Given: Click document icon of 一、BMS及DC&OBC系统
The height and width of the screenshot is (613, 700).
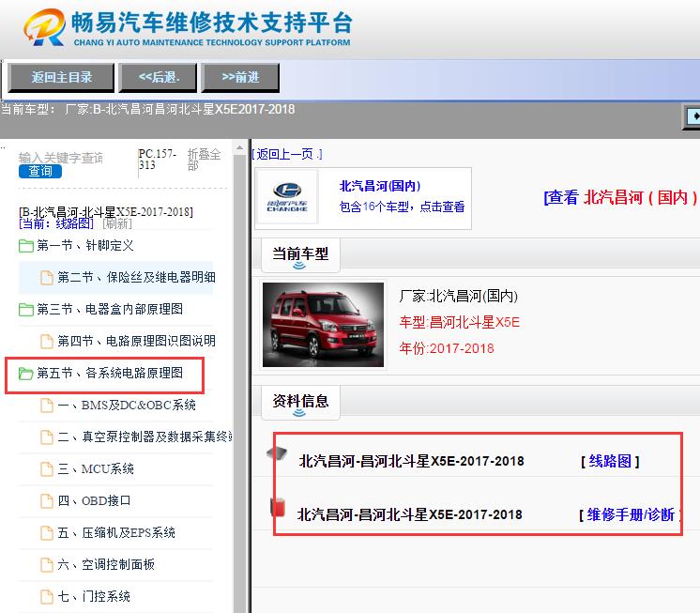Looking at the screenshot, I should (46, 405).
